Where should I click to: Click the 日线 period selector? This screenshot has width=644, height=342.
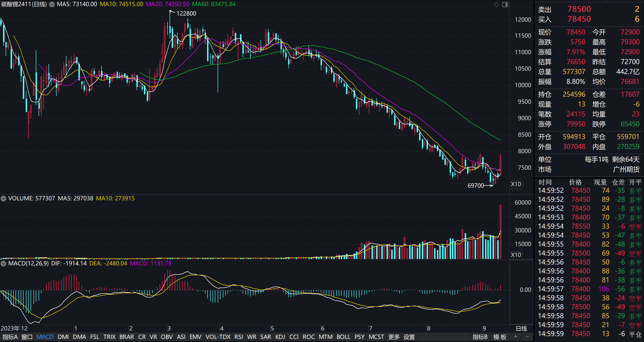click(x=521, y=328)
